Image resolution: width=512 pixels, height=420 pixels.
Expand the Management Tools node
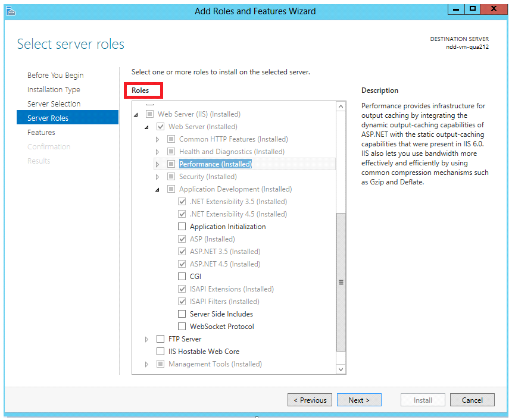147,364
